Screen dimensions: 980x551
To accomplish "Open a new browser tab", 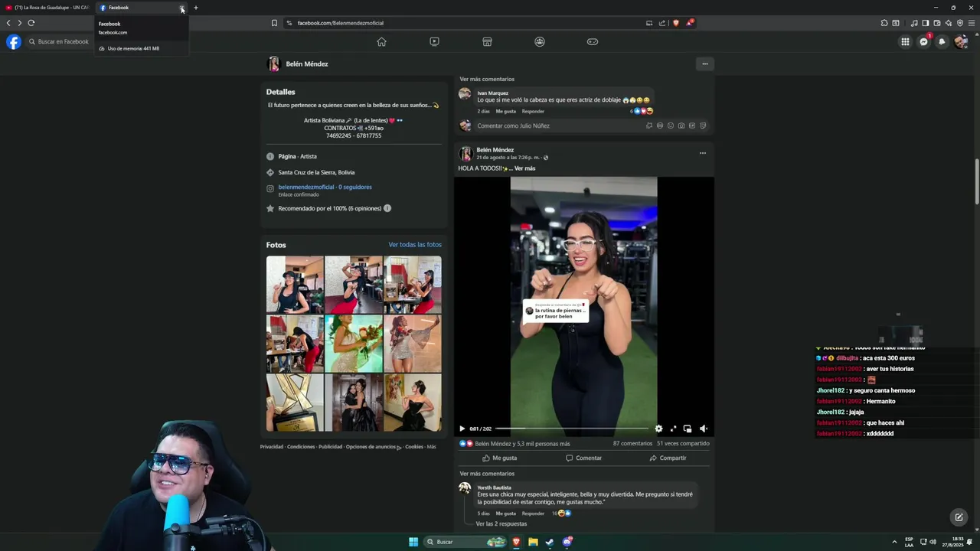I will (x=195, y=8).
